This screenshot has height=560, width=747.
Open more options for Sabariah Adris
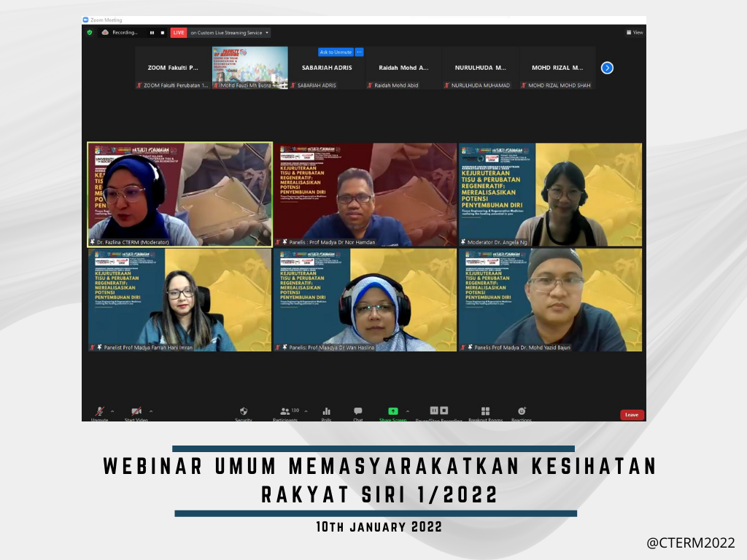[359, 52]
